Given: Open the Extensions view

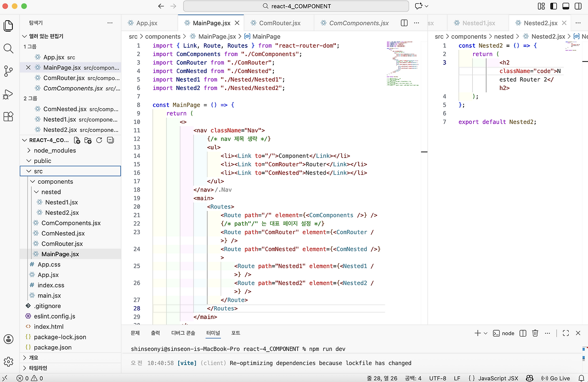Looking at the screenshot, I should coord(8,117).
